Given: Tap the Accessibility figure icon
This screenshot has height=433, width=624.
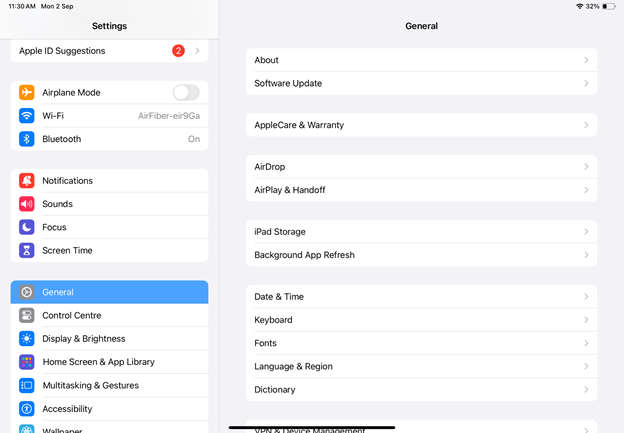Looking at the screenshot, I should point(27,409).
